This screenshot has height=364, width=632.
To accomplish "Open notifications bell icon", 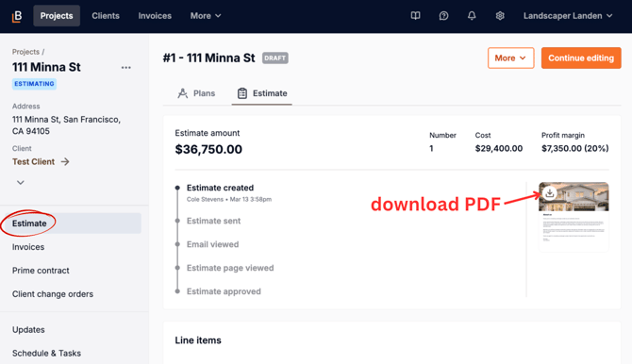I will pyautogui.click(x=472, y=16).
